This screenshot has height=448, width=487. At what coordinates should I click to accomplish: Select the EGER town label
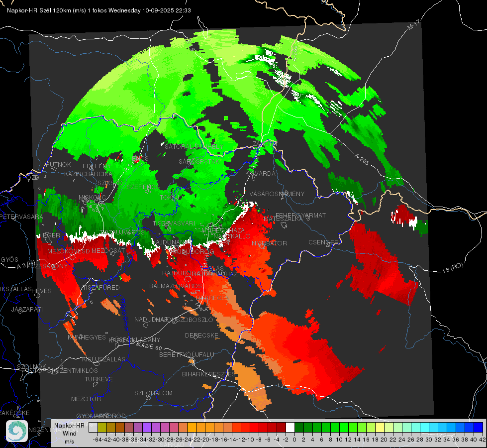(51, 235)
